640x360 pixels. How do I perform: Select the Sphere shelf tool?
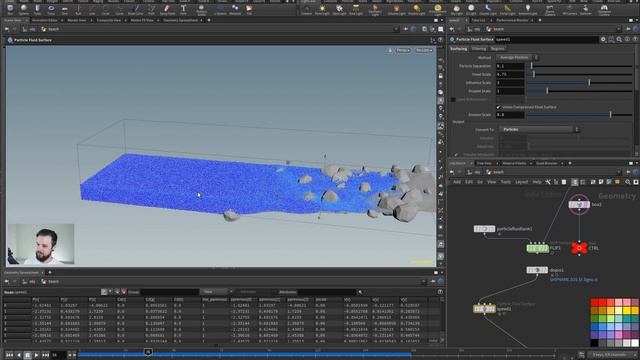click(x=24, y=9)
